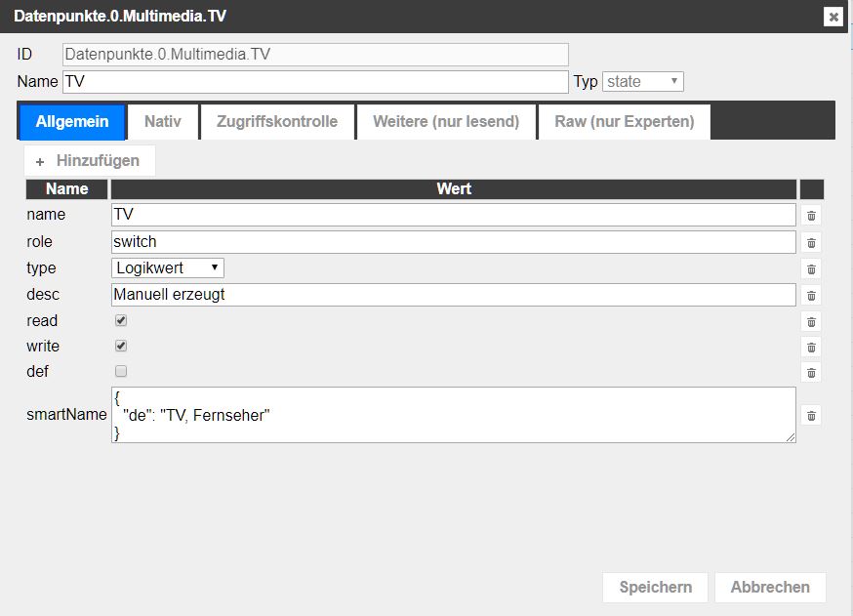Grab the smartName textarea resize handle
This screenshot has height=616, width=853.
pos(791,437)
